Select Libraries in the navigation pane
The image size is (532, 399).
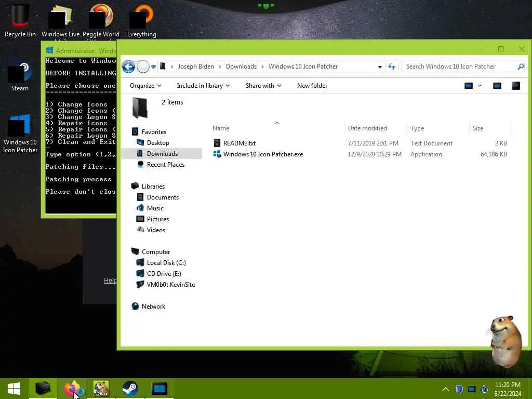[153, 187]
